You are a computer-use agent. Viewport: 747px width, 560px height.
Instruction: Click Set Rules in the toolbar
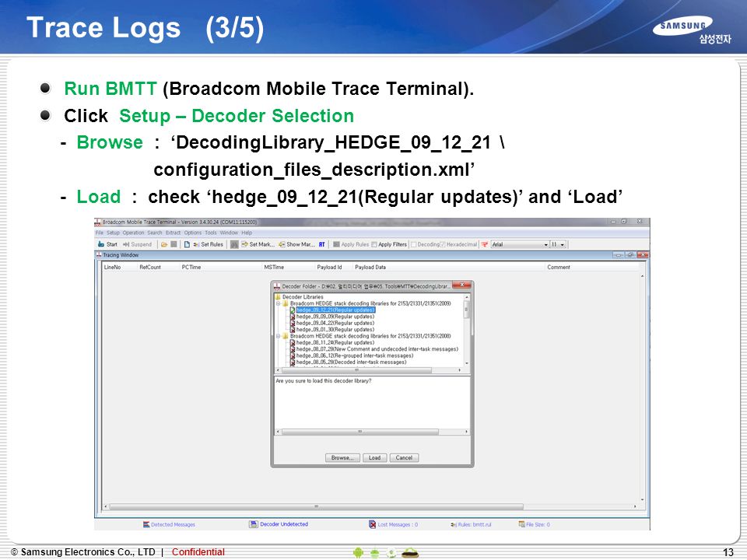pos(209,244)
